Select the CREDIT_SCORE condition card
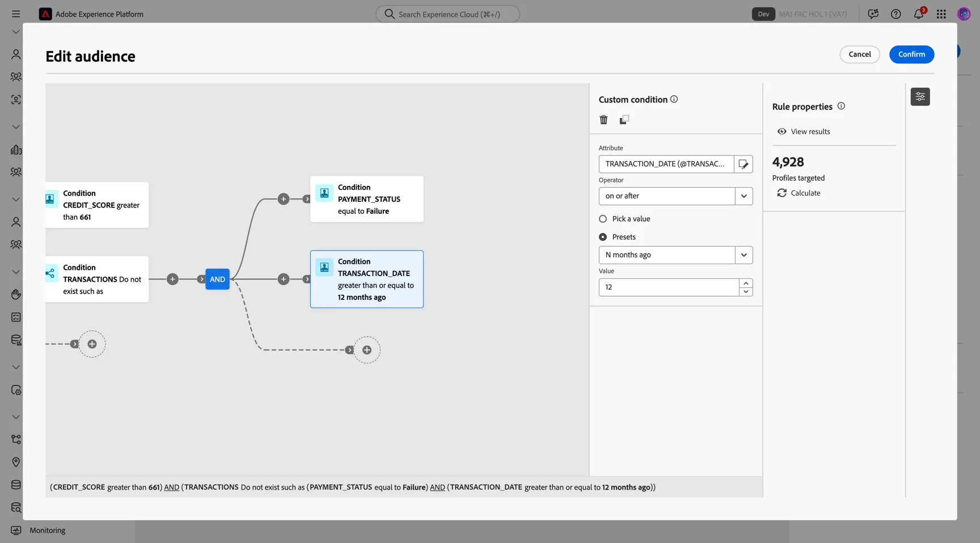 (x=97, y=205)
